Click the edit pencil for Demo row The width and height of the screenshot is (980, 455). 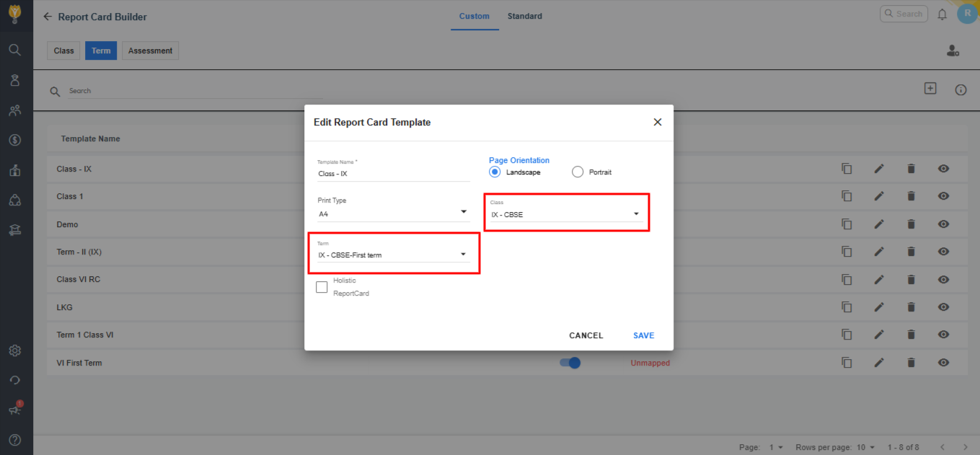[x=878, y=224]
